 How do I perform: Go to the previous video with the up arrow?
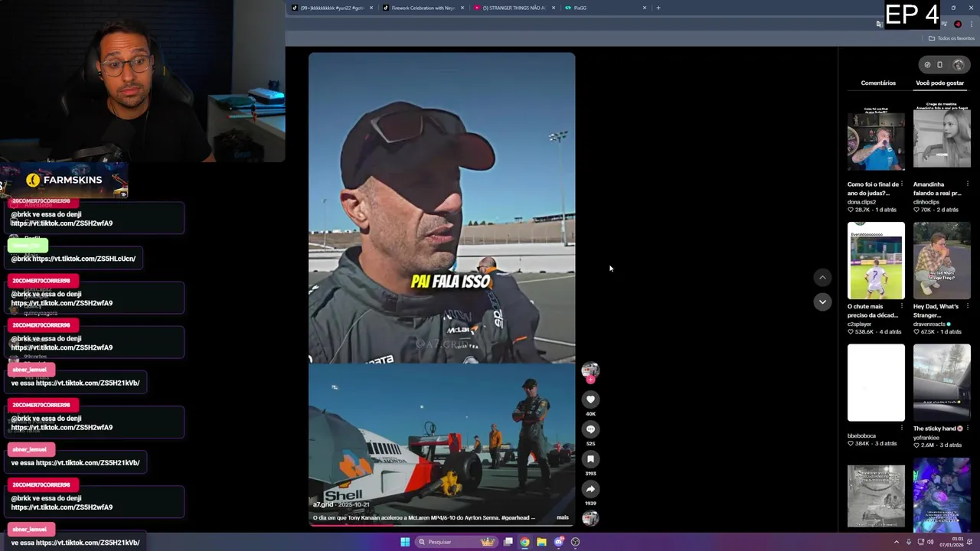[x=822, y=278]
